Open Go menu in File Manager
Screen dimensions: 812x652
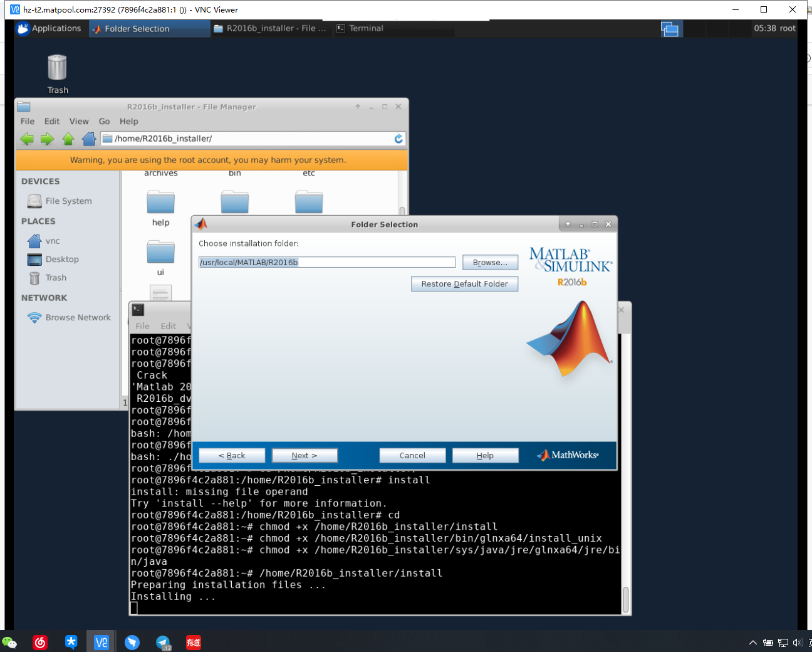pyautogui.click(x=104, y=122)
